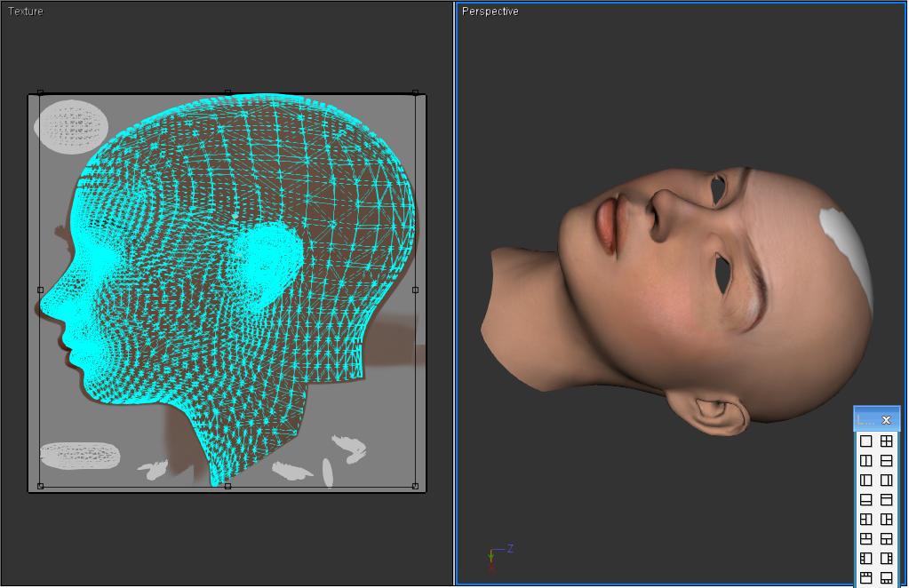Select layout with three small bottom panes
This screenshot has width=909, height=588.
tap(887, 578)
